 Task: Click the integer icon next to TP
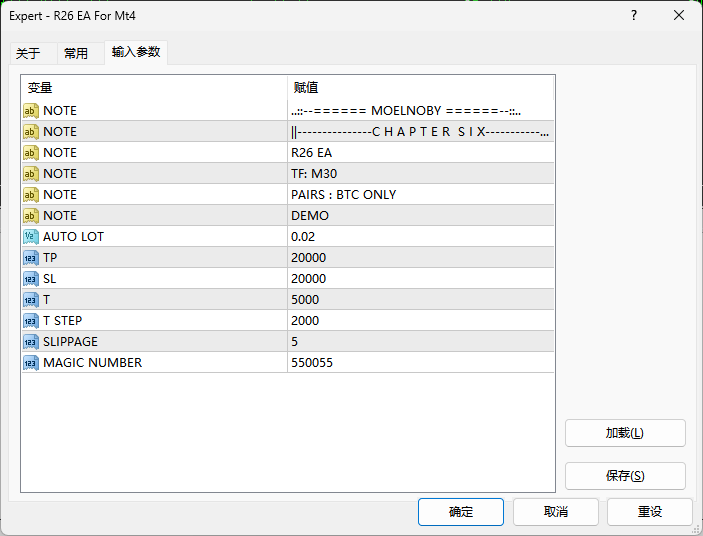(x=31, y=258)
